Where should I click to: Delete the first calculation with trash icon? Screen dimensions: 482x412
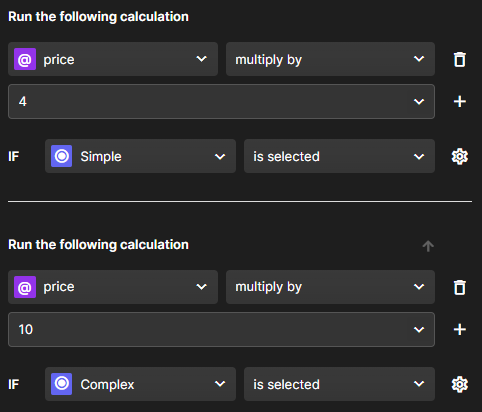tap(460, 59)
